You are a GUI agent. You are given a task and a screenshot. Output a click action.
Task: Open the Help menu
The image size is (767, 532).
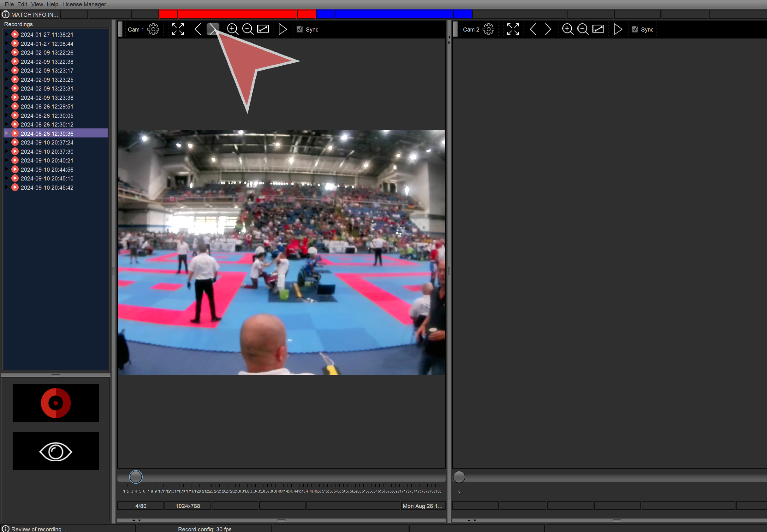click(x=52, y=4)
